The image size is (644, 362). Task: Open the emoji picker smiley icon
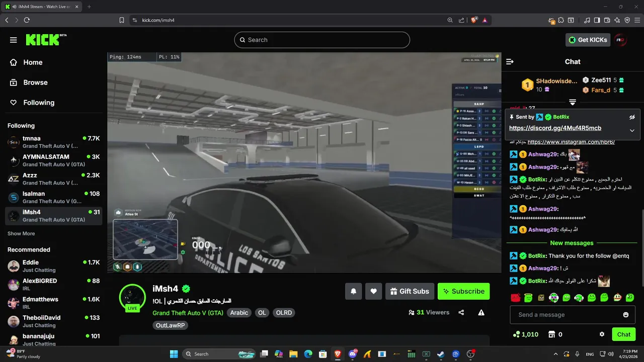click(626, 315)
